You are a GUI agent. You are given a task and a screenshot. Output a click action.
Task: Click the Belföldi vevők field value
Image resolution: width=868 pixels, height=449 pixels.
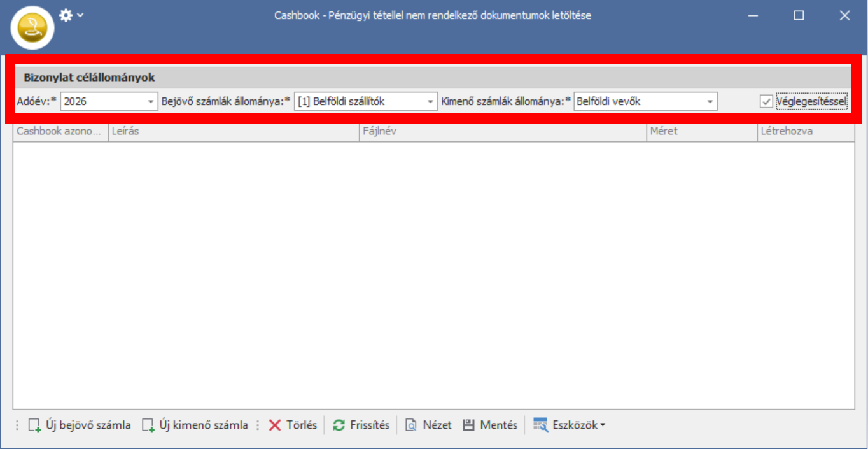pos(608,102)
